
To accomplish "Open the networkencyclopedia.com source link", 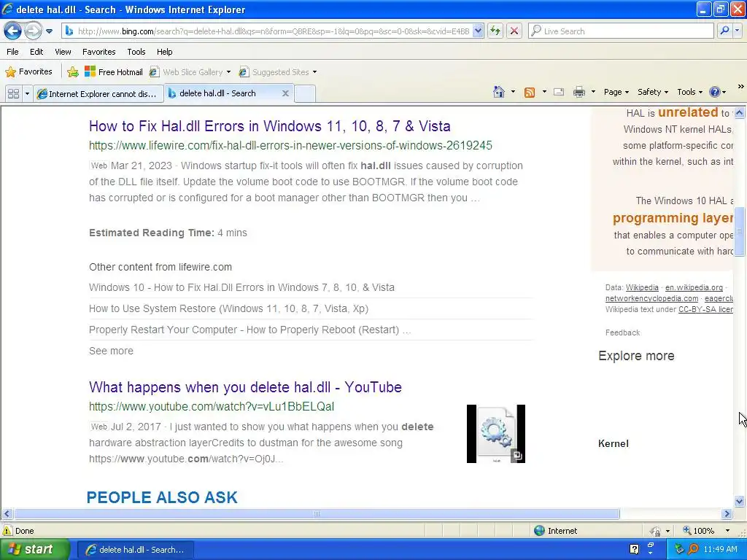I will coord(651,298).
